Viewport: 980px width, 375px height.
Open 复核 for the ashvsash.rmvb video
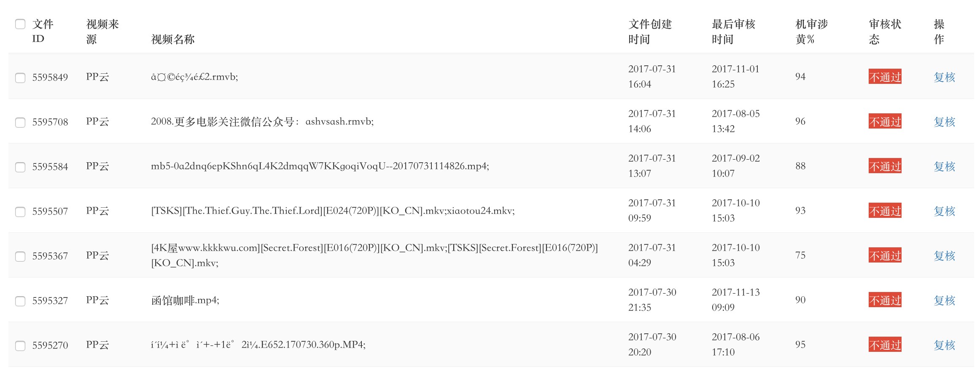[944, 122]
